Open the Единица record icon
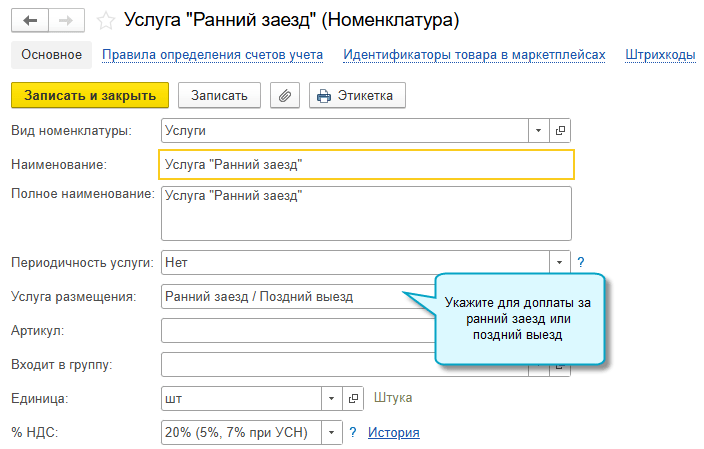 [353, 398]
